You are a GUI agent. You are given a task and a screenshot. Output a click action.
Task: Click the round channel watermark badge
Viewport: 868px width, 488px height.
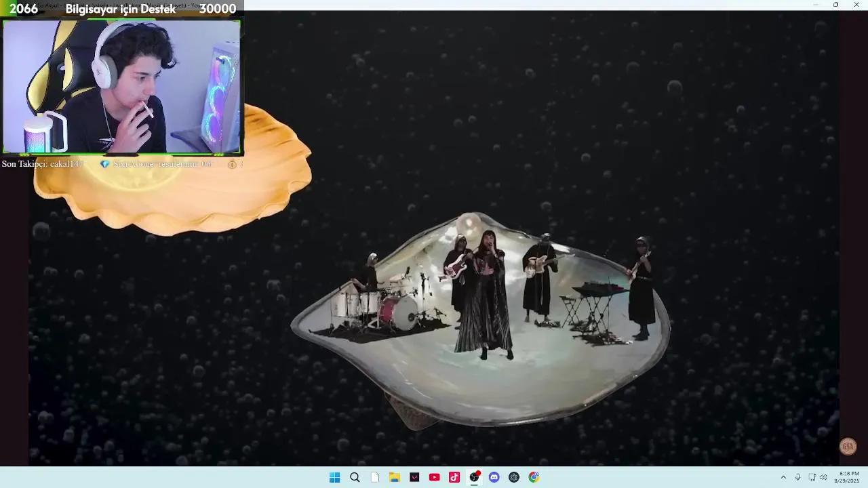pos(848,446)
